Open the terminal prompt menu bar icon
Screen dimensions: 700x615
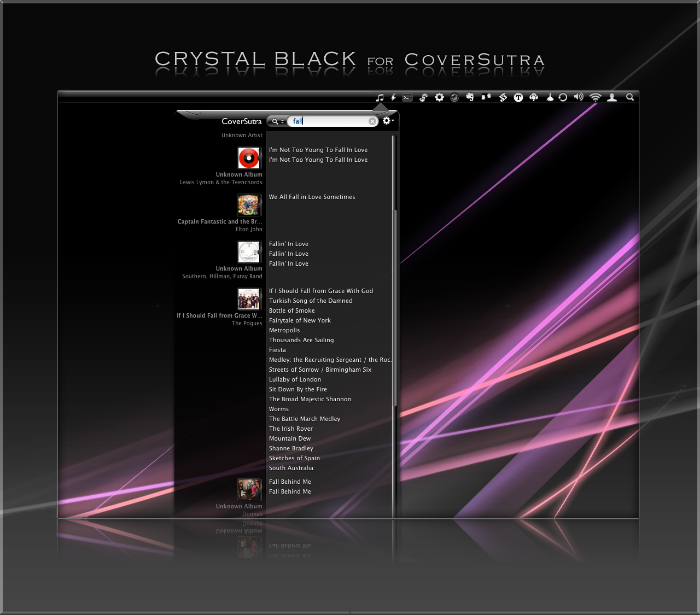click(x=407, y=98)
